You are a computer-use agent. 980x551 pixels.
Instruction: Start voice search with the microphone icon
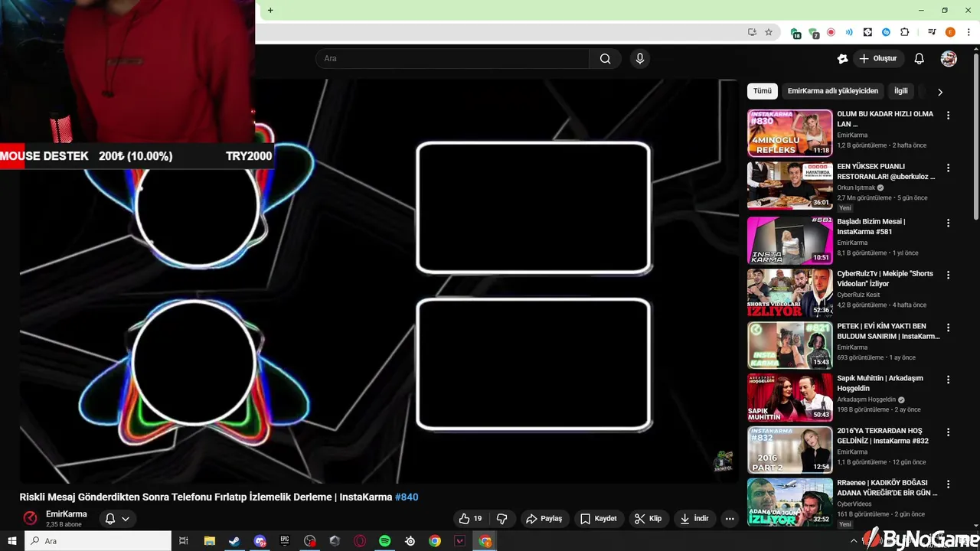tap(640, 59)
